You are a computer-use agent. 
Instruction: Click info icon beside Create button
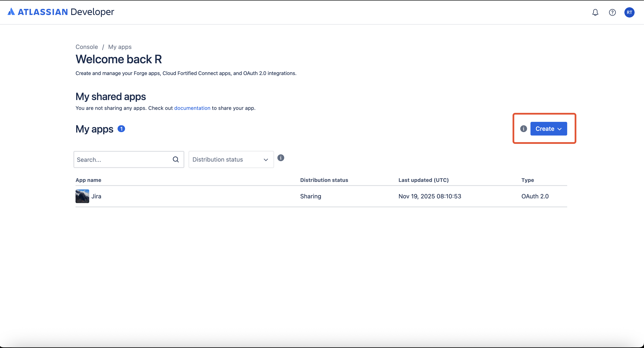click(523, 129)
